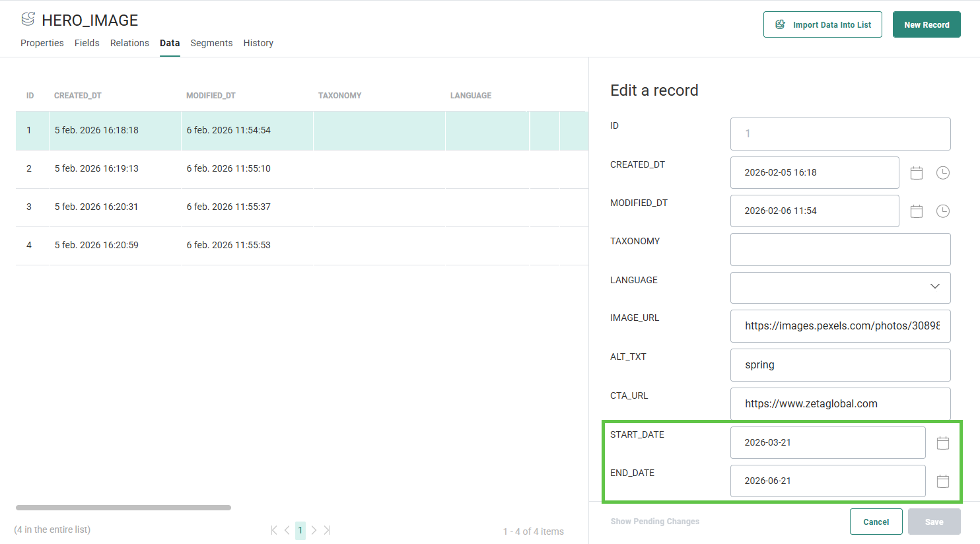This screenshot has height=544, width=980.
Task: Click into the ALT_TXT field
Action: tap(840, 365)
